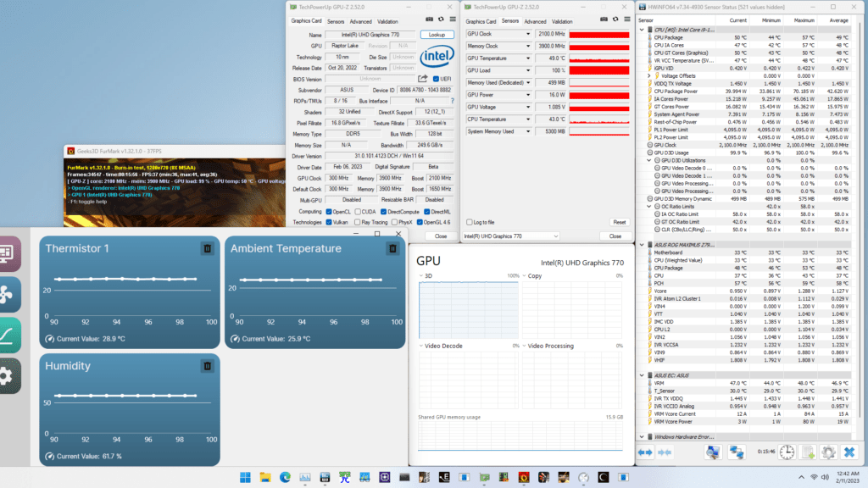868x488 pixels.
Task: Click HWiNFO network computers icon
Action: [737, 452]
